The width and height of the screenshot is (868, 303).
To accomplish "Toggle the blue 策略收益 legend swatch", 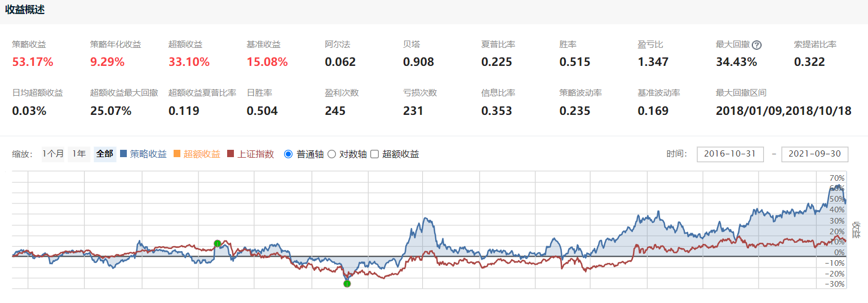I will pyautogui.click(x=123, y=154).
